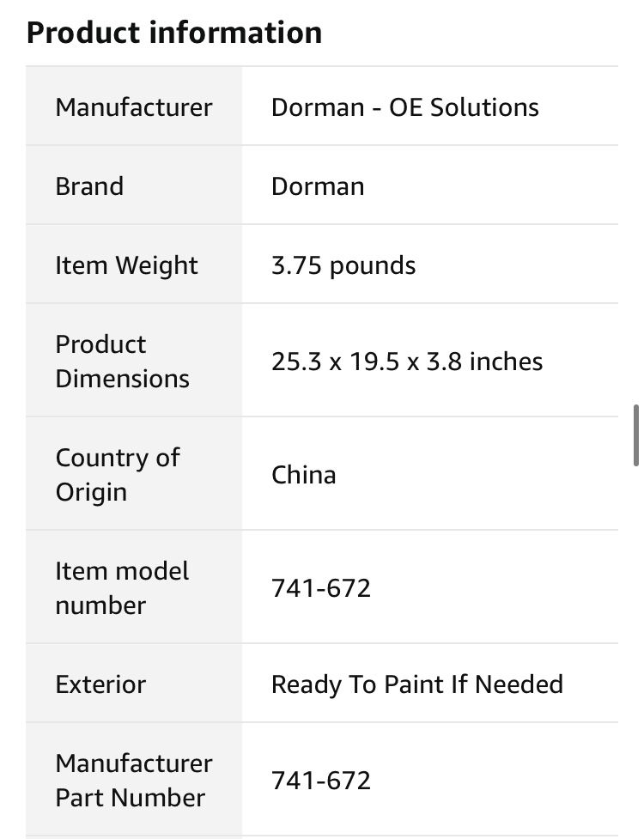Select the Product Dimensions label
Image resolution: width=644 pixels, height=839 pixels.
coord(123,362)
